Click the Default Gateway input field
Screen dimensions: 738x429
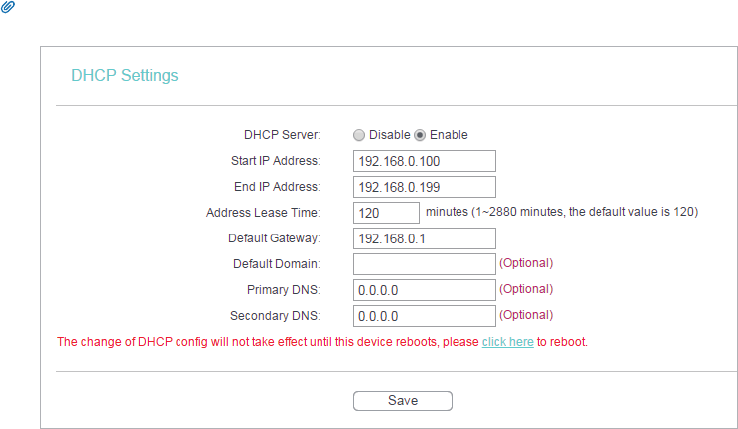(424, 238)
